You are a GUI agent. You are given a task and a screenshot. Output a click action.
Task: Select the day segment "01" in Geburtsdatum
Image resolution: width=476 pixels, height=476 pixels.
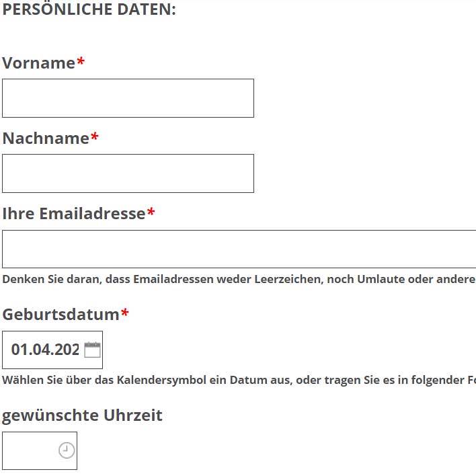pyautogui.click(x=19, y=350)
